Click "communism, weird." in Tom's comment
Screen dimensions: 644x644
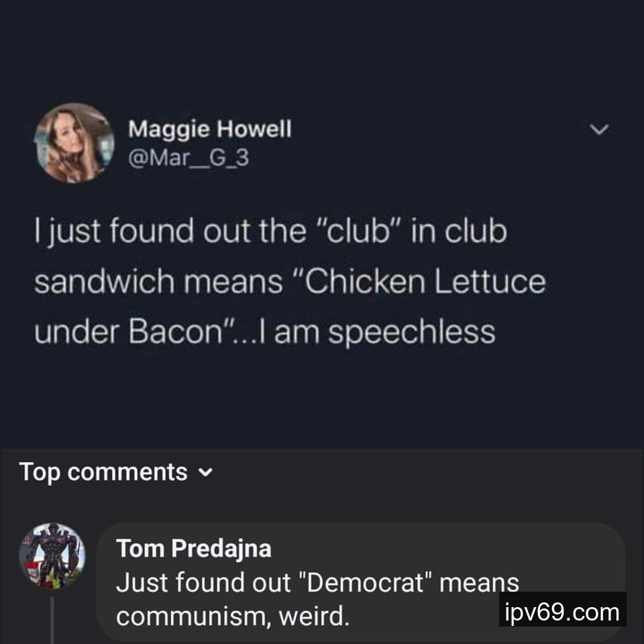(x=233, y=616)
